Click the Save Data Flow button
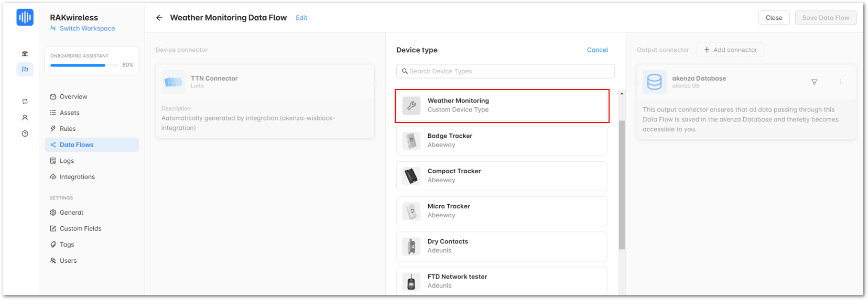This screenshot has width=868, height=300. (x=826, y=18)
